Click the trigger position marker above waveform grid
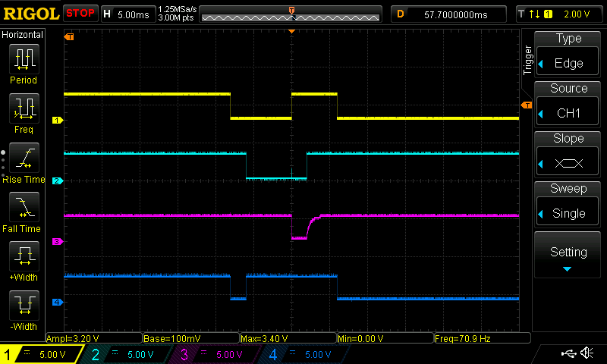 click(291, 31)
